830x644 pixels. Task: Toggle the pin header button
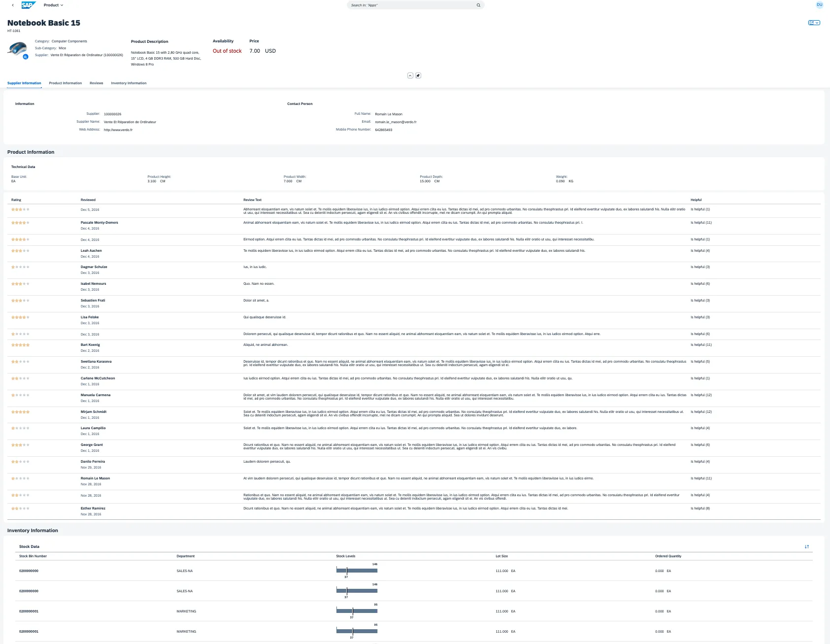[418, 75]
